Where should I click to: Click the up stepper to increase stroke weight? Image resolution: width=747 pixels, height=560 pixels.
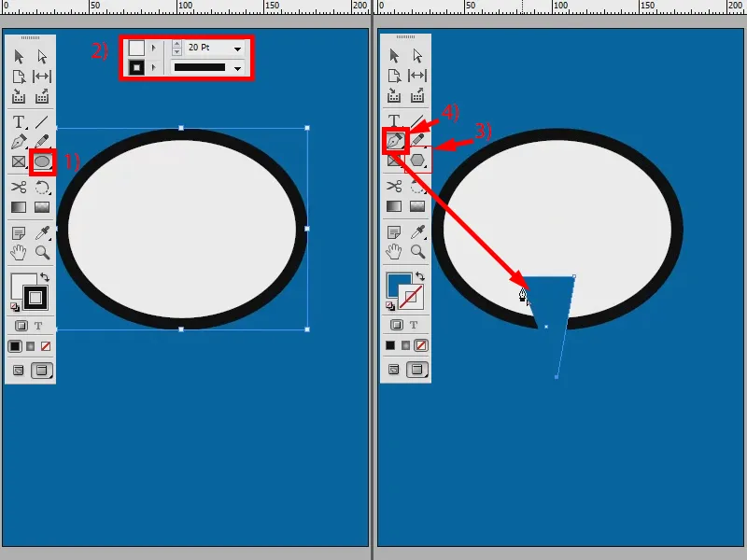(177, 43)
